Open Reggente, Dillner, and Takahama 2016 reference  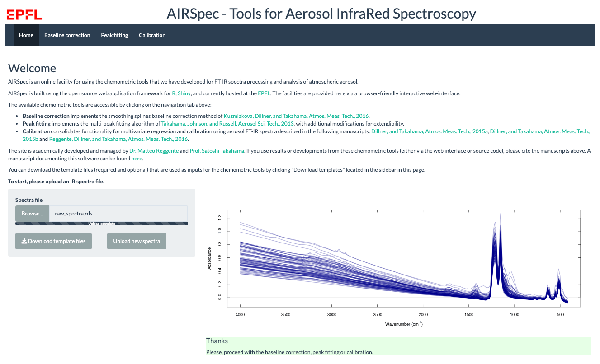[118, 139]
